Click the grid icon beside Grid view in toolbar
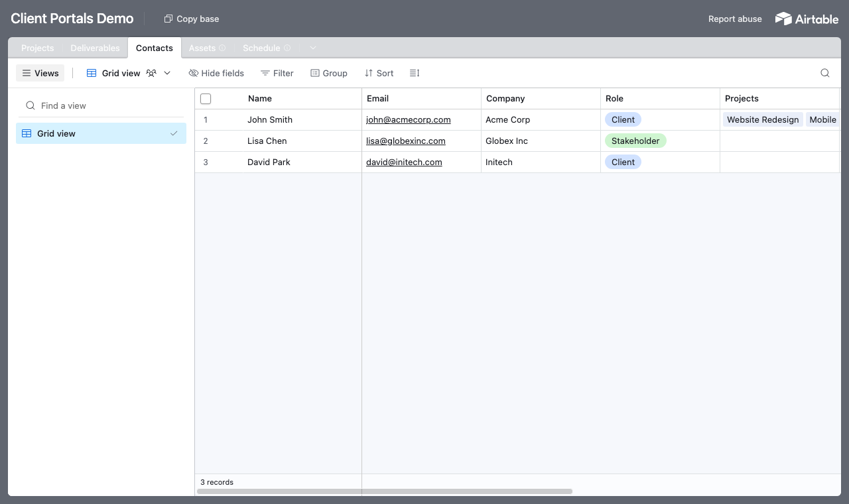Screen dimensions: 849x504 92,73
